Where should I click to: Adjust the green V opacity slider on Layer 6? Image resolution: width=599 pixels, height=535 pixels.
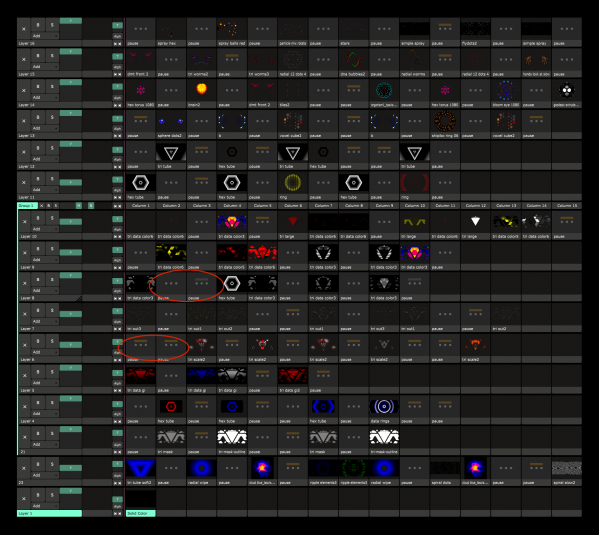[71, 345]
